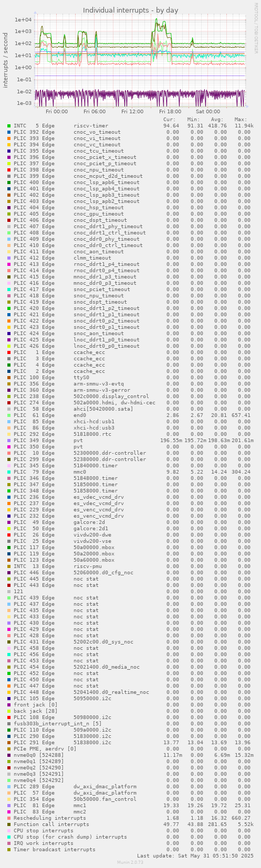Click the mmc1 legend color swatch

9,806
